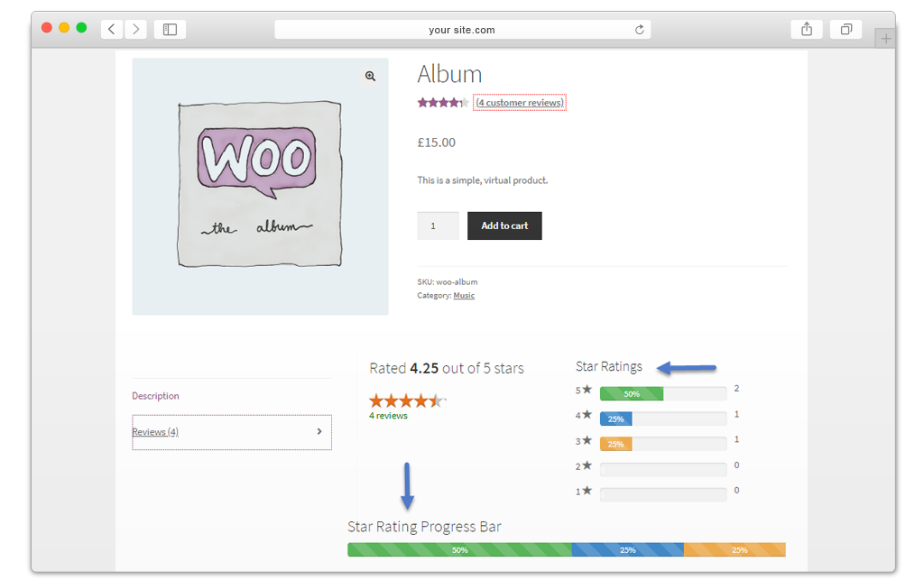Zoom product image with magnifier icon
Viewport: 924px width, 580px height.
click(x=370, y=76)
